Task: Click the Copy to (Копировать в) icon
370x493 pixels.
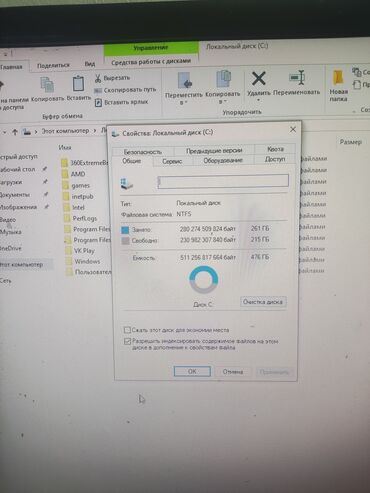Action: (223, 79)
